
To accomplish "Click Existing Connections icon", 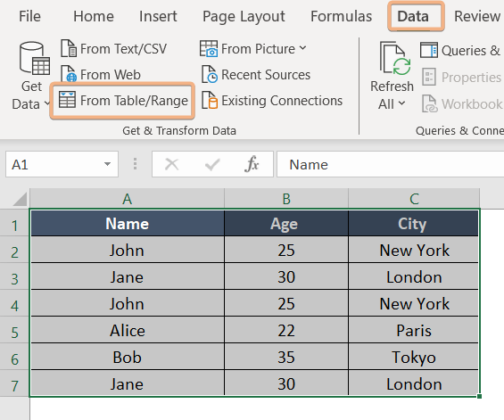I will 210,100.
